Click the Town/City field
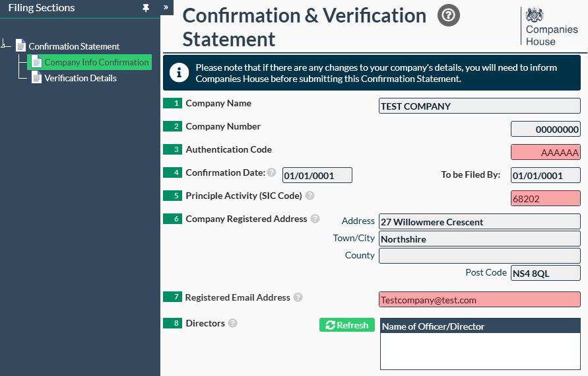This screenshot has width=588, height=376. point(479,239)
